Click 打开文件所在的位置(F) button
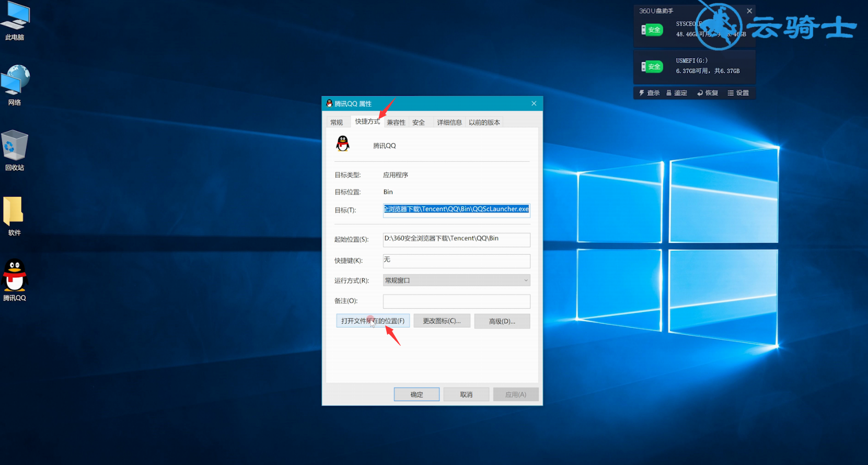868x465 pixels. [x=373, y=321]
